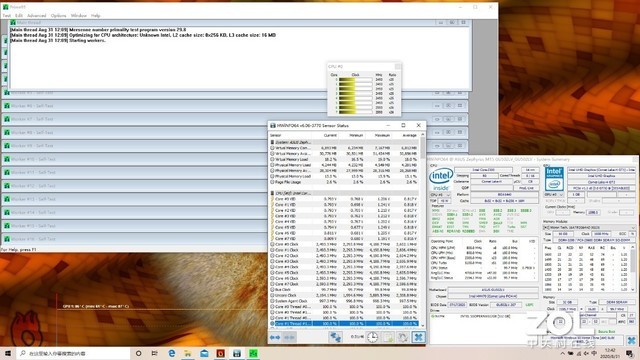Select the Worker #11 Self-Test title bar
This screenshot has width=640, height=360.
[135, 172]
